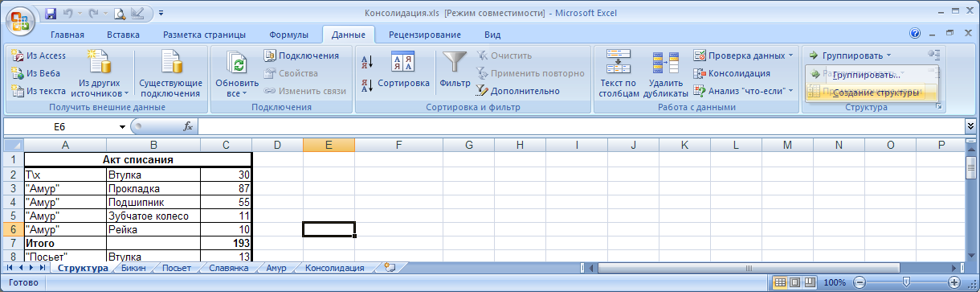Viewport: 980px width, 292px height.
Task: Click the zoom slider handle
Action: (906, 282)
